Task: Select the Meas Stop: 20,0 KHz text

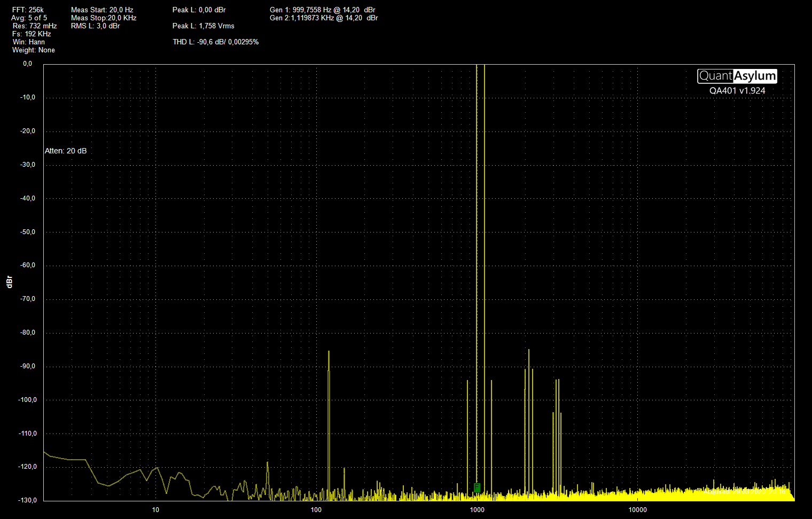Action: pos(104,18)
